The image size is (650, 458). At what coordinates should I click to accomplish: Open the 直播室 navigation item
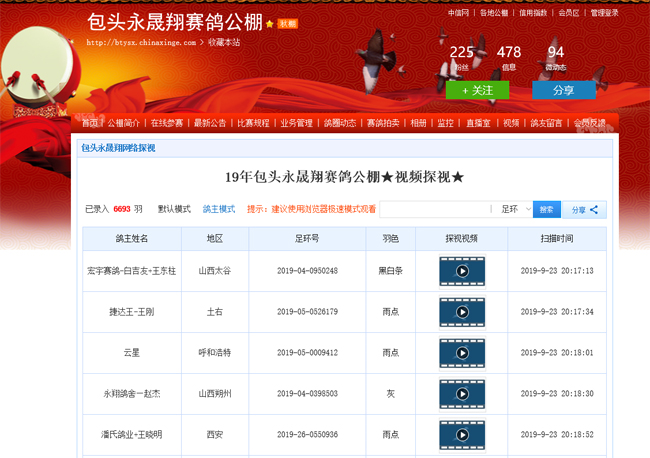[478, 123]
